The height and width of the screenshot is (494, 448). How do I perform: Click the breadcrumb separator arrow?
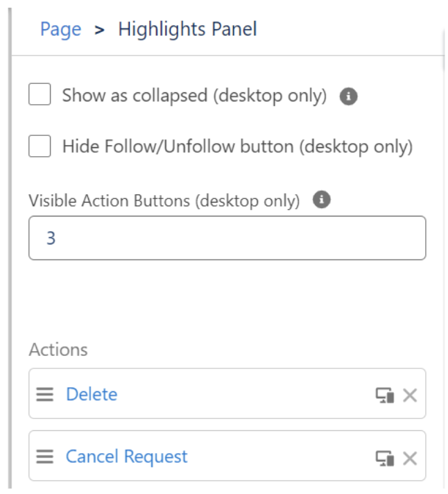99,31
